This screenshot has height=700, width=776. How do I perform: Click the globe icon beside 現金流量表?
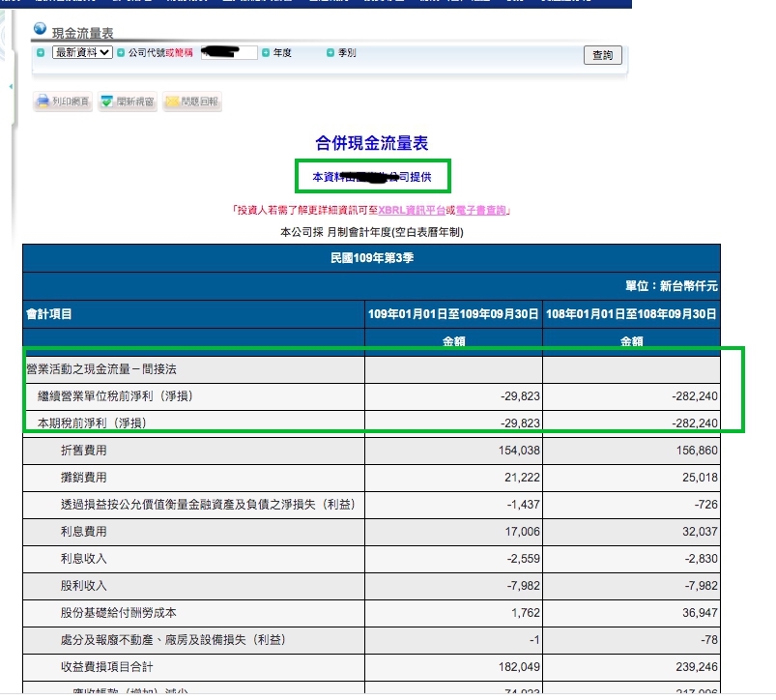tap(40, 29)
